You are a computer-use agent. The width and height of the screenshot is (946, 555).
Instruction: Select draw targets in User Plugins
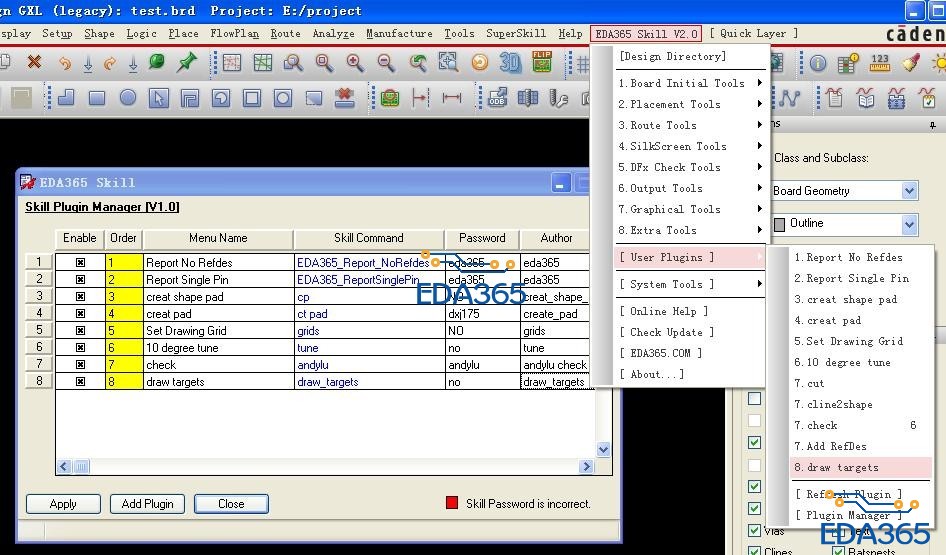[x=860, y=468]
